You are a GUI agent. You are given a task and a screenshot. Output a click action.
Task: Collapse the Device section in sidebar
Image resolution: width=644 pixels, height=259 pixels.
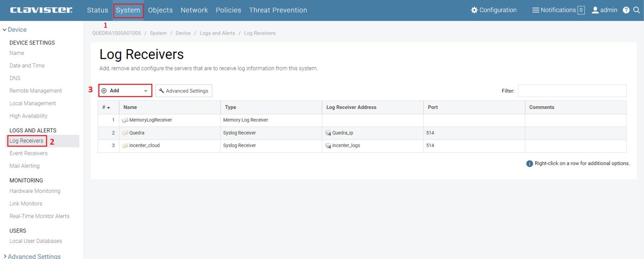click(x=5, y=30)
